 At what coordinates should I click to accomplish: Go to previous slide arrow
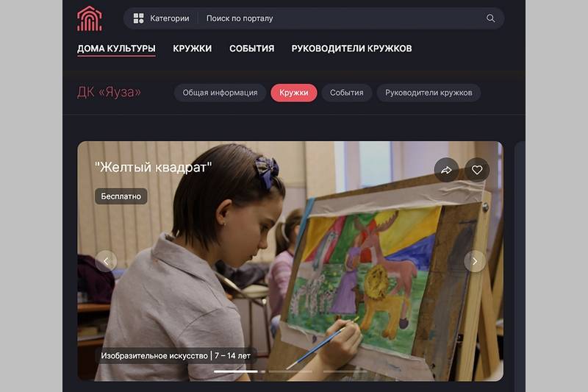pyautogui.click(x=106, y=261)
